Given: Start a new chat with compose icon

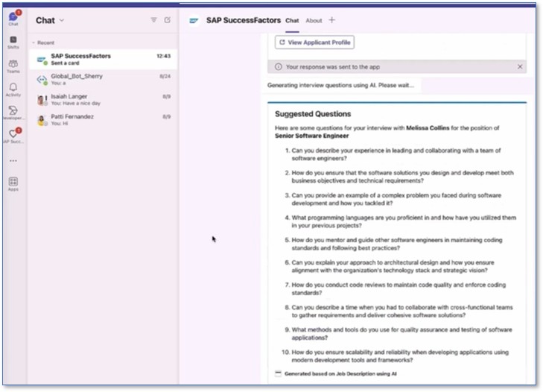Looking at the screenshot, I should click(x=168, y=20).
